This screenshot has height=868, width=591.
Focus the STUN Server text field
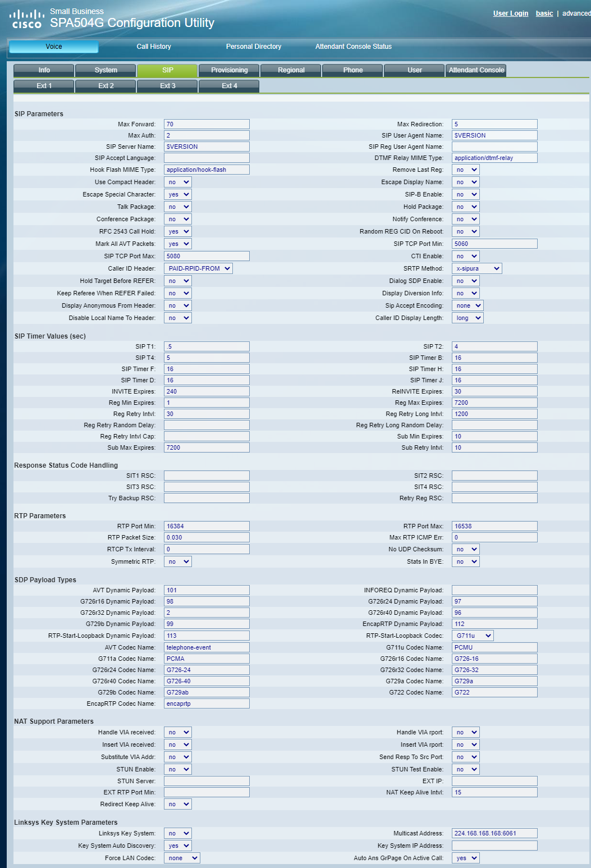207,781
